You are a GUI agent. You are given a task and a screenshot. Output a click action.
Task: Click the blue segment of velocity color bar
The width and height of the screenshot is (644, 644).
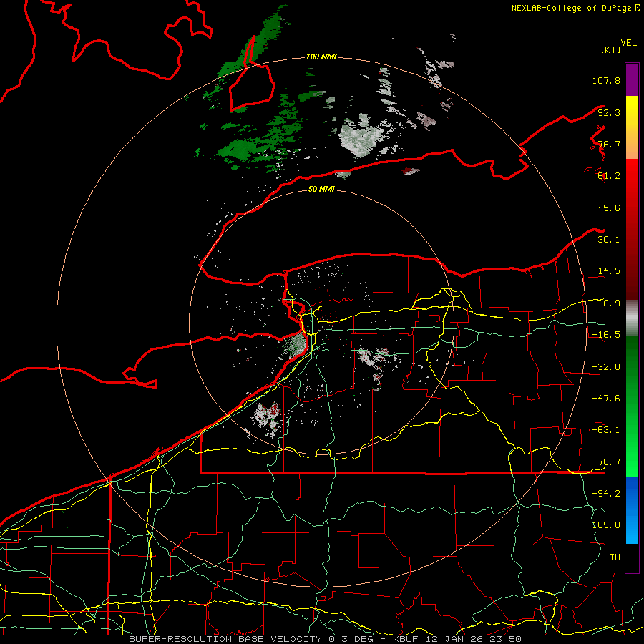(632, 510)
